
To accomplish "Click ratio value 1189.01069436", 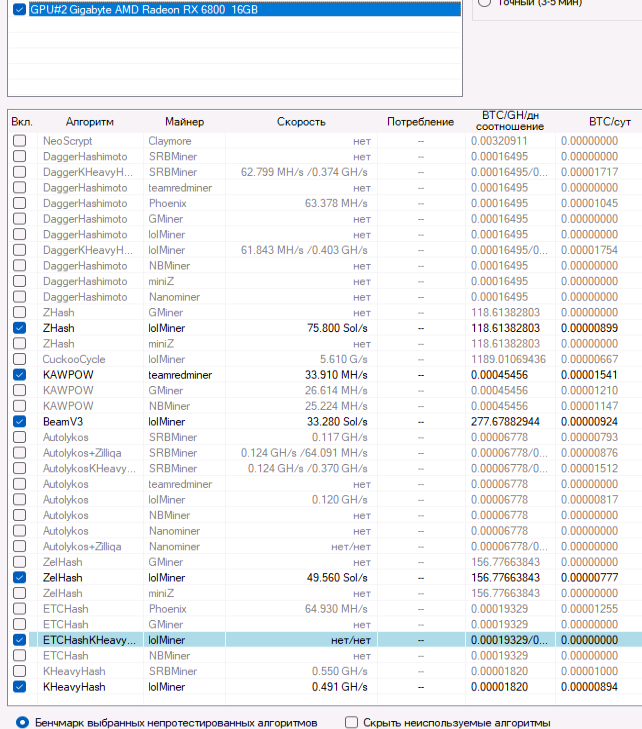I will [x=508, y=359].
